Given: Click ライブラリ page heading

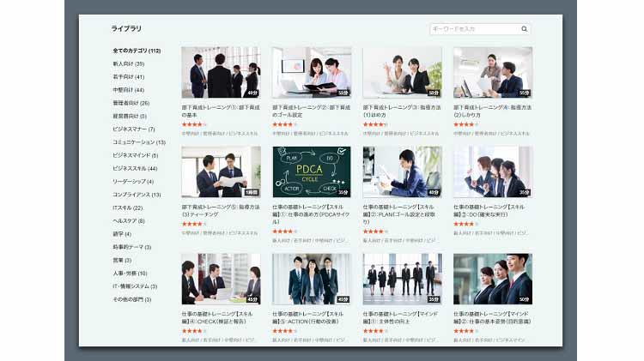Looking at the screenshot, I should click(126, 29).
